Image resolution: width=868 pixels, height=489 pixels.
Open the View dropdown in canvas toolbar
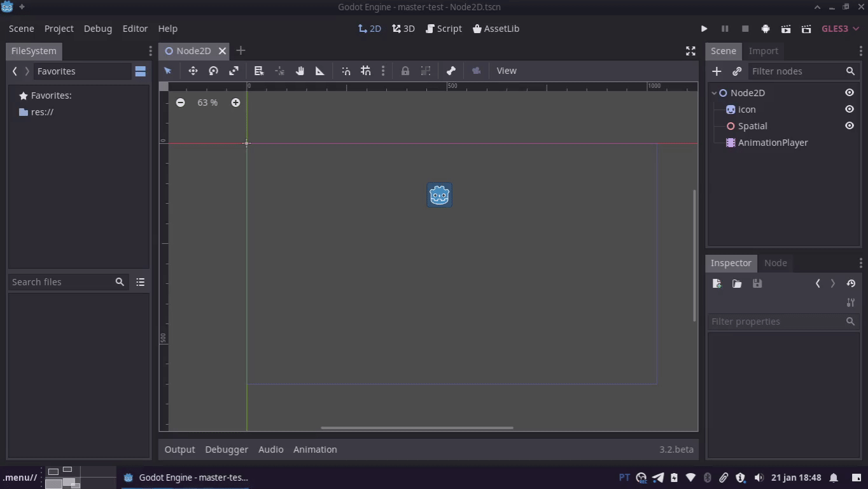[x=507, y=71]
